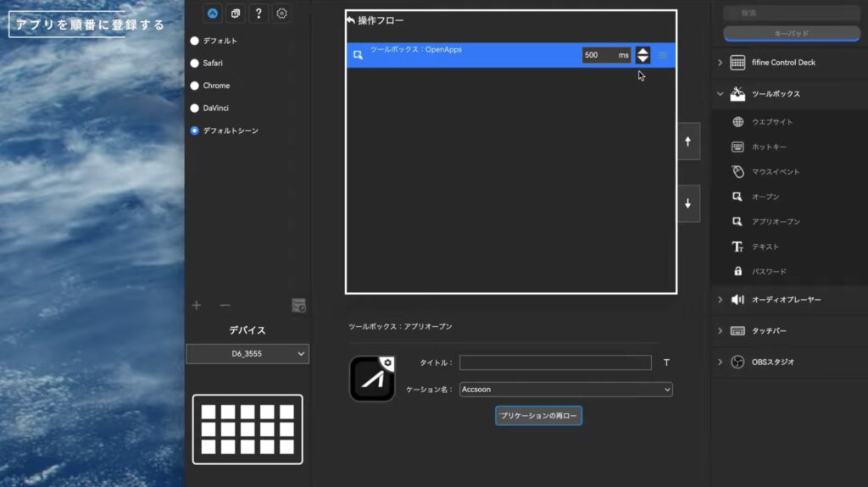Open the Accsoon application name dropdown

coord(565,390)
